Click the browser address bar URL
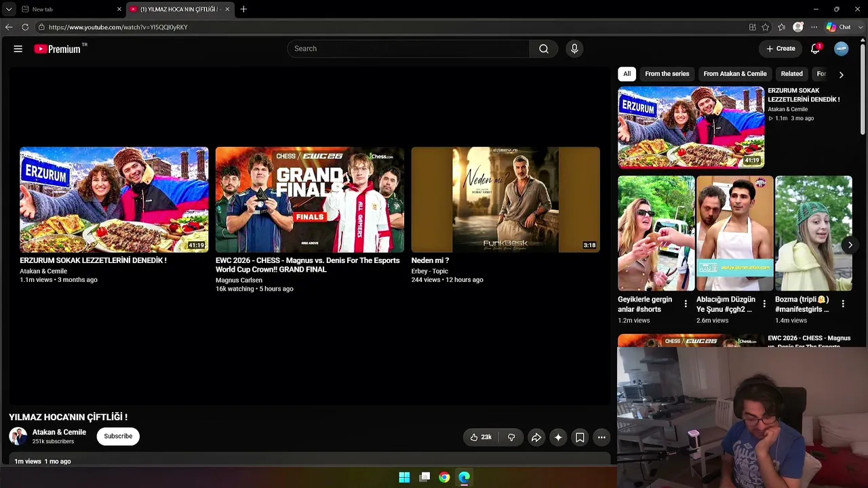Image resolution: width=868 pixels, height=488 pixels. (118, 27)
